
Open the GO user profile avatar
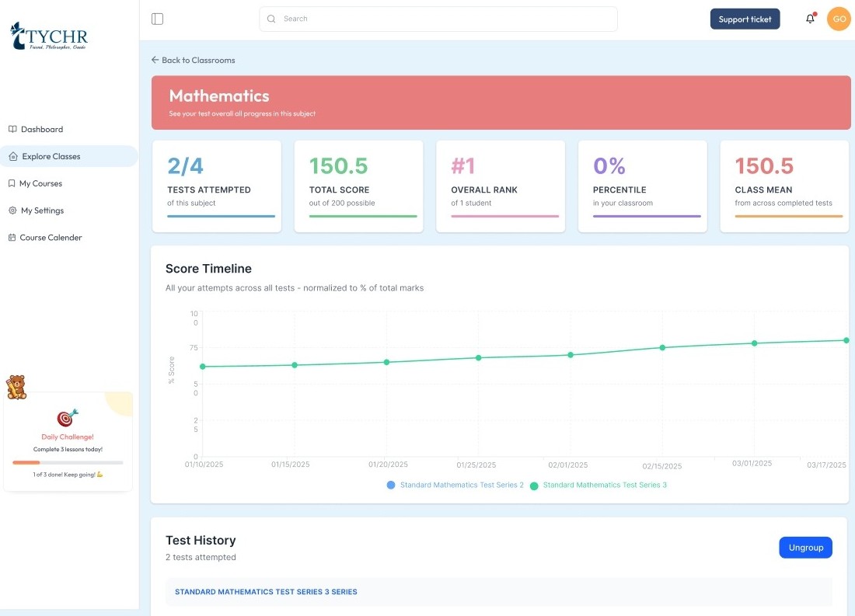839,19
